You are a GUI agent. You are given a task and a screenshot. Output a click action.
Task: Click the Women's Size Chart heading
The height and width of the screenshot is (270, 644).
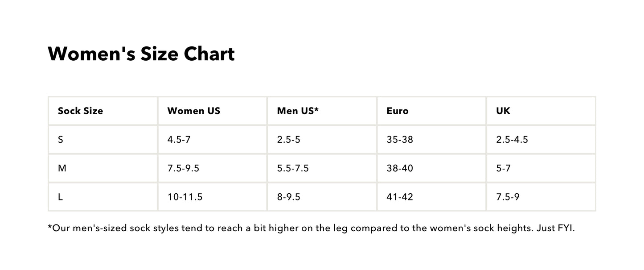141,54
